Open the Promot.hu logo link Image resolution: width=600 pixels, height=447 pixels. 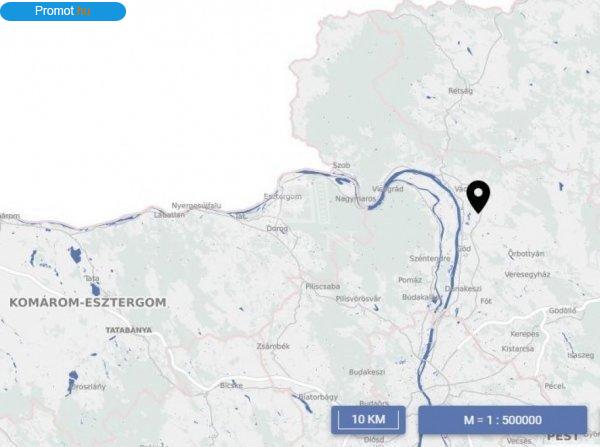pyautogui.click(x=63, y=11)
